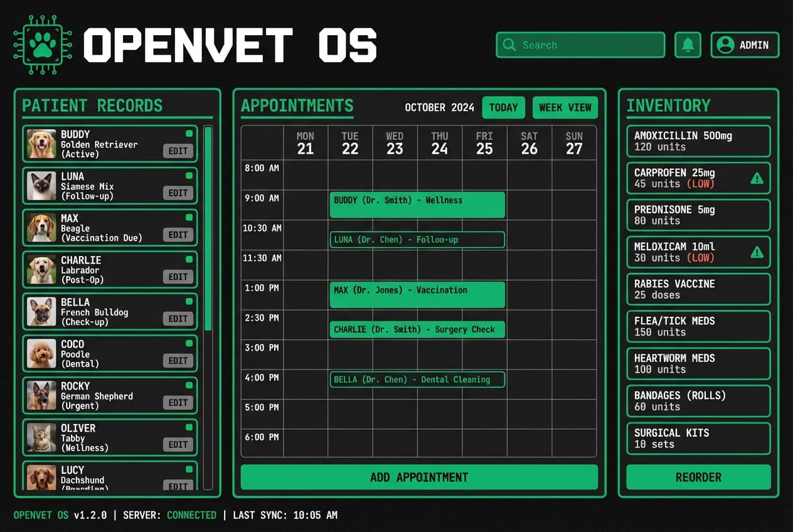This screenshot has height=532, width=793.
Task: Toggle Luna's status indicator dot
Action: click(x=189, y=174)
